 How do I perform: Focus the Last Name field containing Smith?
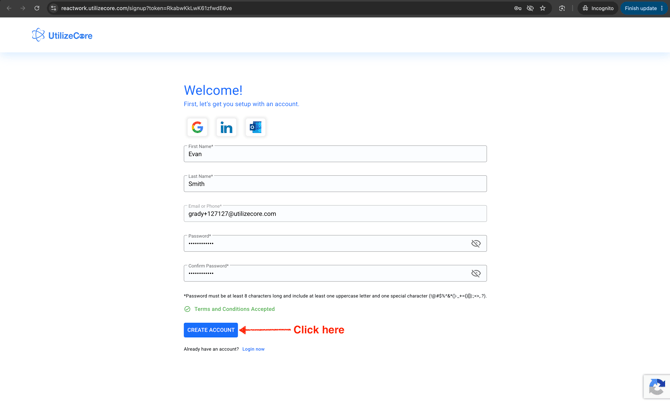[x=335, y=184]
